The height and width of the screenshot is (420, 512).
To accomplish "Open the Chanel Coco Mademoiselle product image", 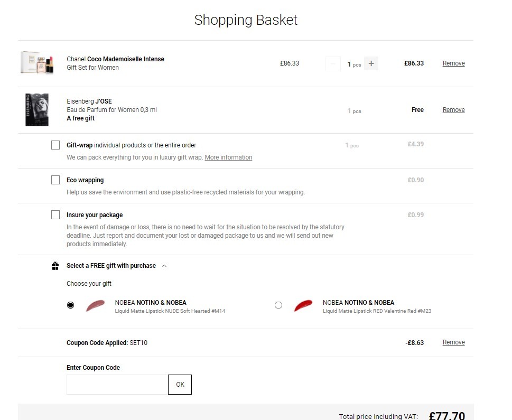I will point(37,63).
